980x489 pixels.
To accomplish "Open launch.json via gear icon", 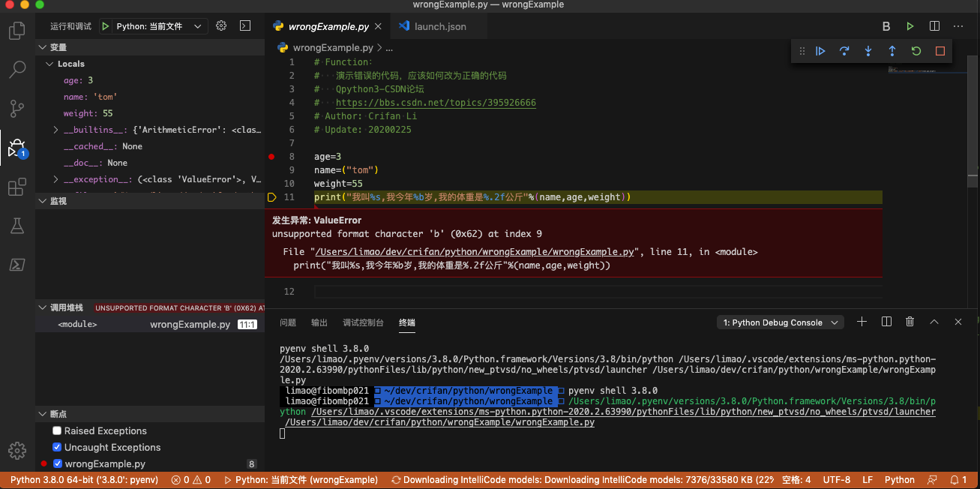I will pyautogui.click(x=221, y=26).
